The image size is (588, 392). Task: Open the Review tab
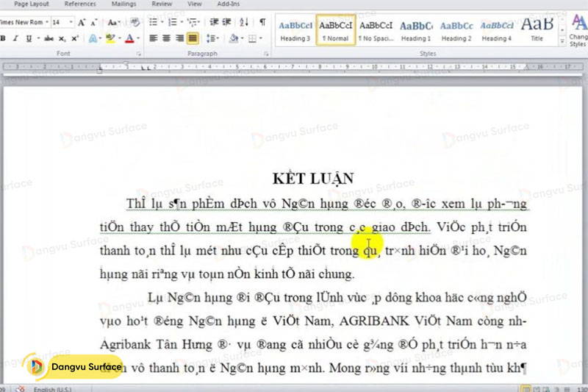162,4
